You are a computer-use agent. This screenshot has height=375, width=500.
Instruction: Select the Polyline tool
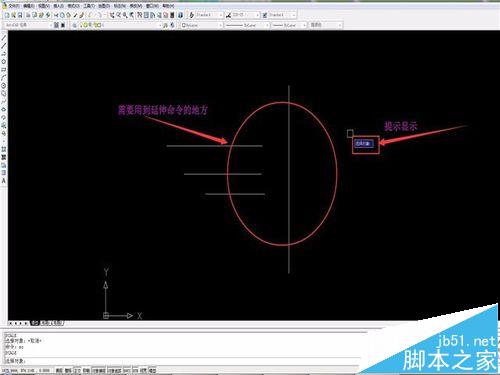(4, 54)
